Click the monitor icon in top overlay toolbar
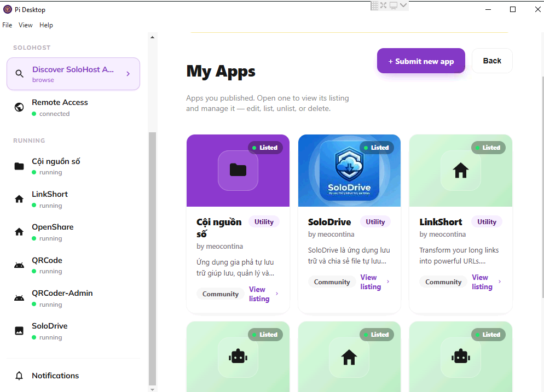 (393, 5)
